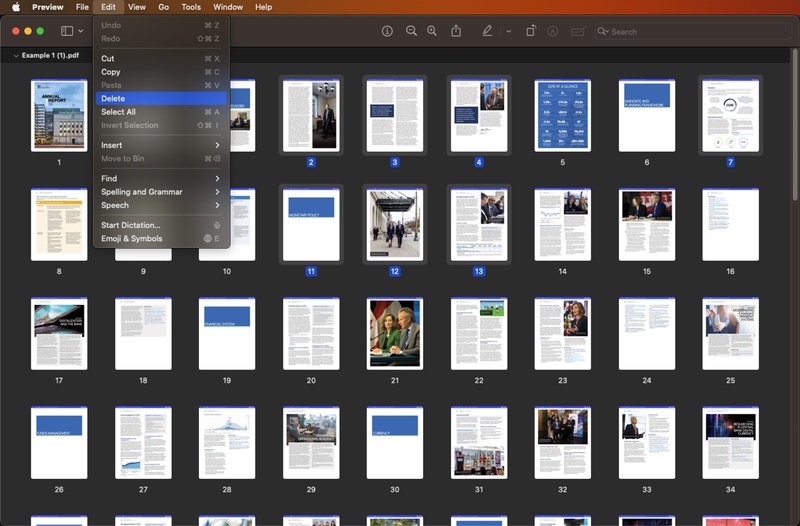Select page 14 thumbnail
Viewport: 800px width, 526px height.
(x=563, y=224)
